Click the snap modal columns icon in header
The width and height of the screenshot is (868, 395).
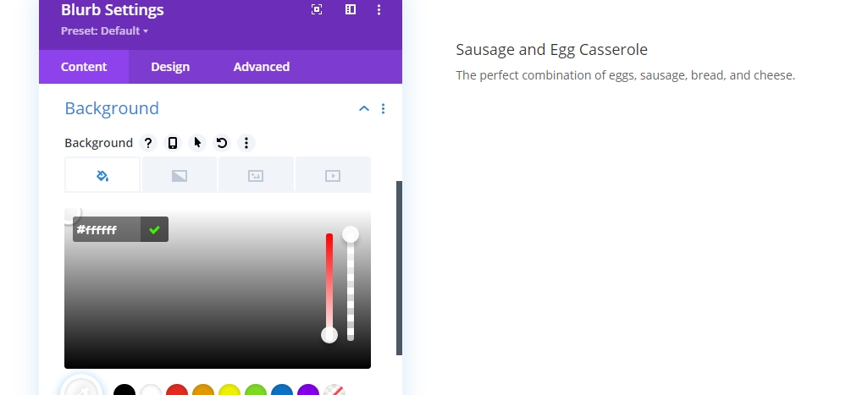(x=351, y=9)
